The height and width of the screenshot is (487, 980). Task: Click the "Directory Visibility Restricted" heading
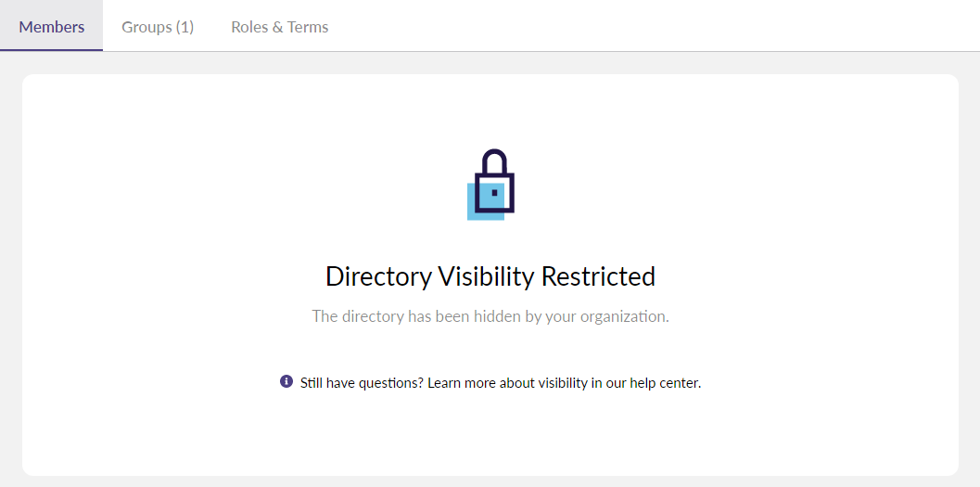tap(490, 276)
